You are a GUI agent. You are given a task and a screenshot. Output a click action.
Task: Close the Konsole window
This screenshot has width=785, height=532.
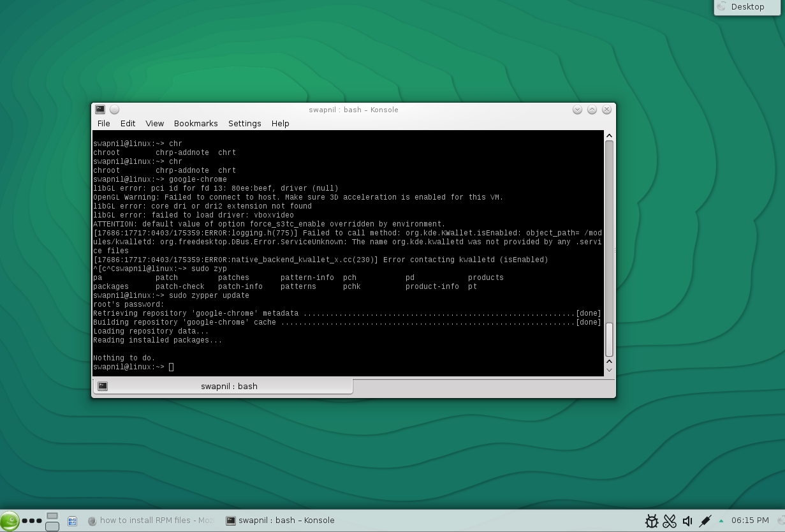606,110
